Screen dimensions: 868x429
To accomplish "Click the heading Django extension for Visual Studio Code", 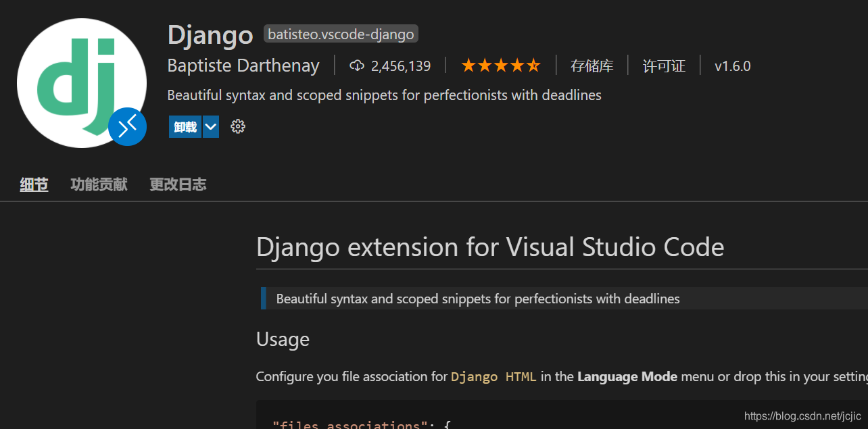I will click(x=490, y=247).
